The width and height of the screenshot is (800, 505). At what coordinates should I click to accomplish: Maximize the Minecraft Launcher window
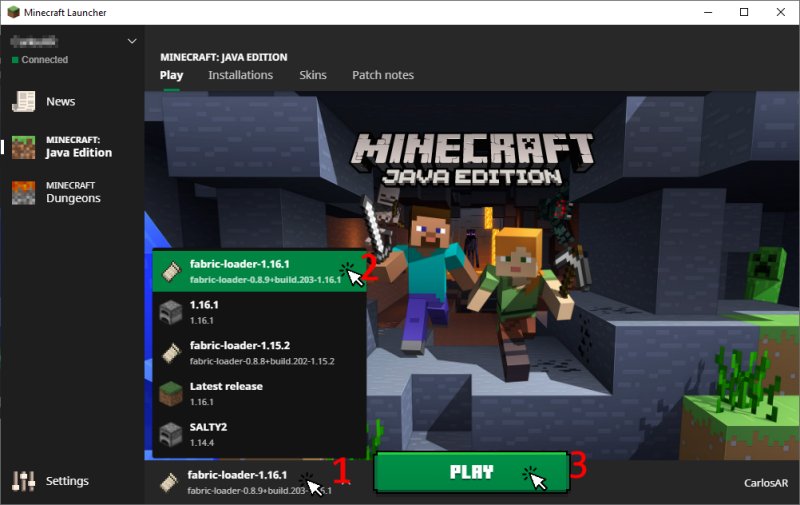744,12
